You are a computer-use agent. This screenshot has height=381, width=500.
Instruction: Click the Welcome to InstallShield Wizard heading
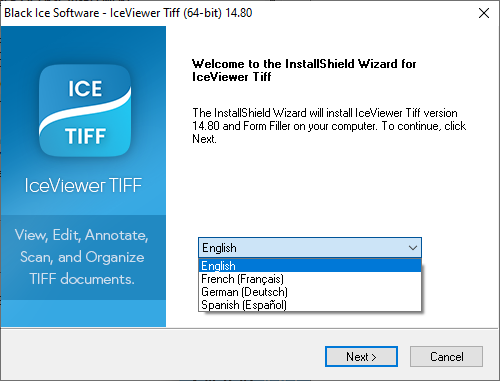point(304,70)
